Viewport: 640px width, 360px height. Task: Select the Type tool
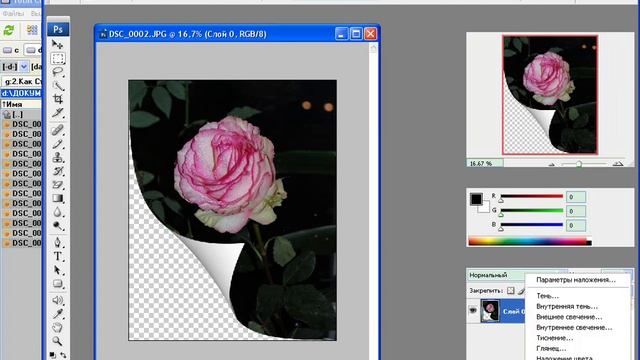58,256
